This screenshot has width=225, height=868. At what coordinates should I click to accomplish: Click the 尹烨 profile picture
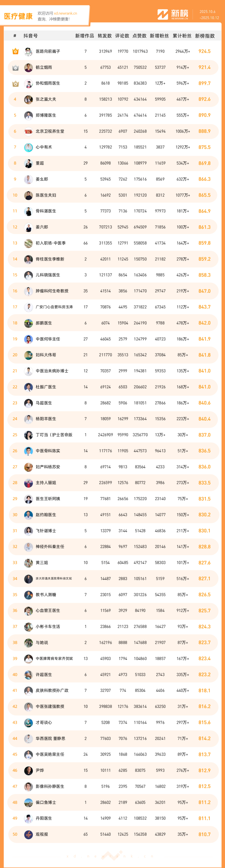pyautogui.click(x=28, y=770)
